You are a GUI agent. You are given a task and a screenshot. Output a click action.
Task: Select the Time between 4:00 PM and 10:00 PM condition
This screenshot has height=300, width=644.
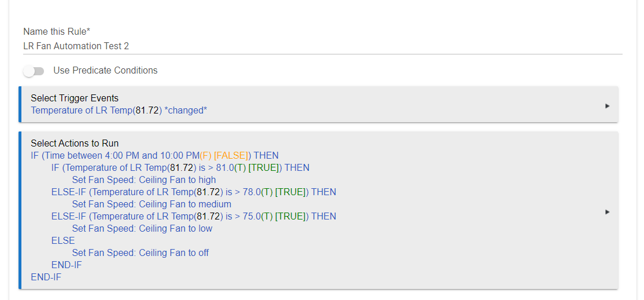tap(155, 156)
